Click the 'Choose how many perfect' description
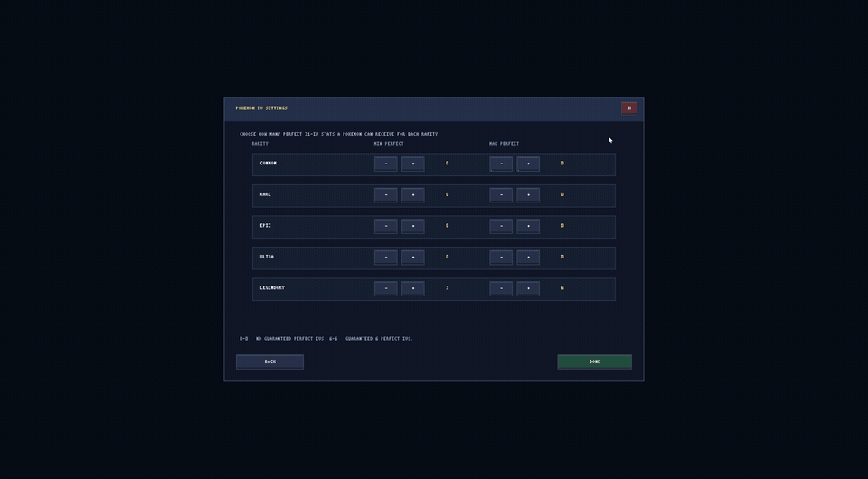Image resolution: width=868 pixels, height=479 pixels. pos(340,134)
